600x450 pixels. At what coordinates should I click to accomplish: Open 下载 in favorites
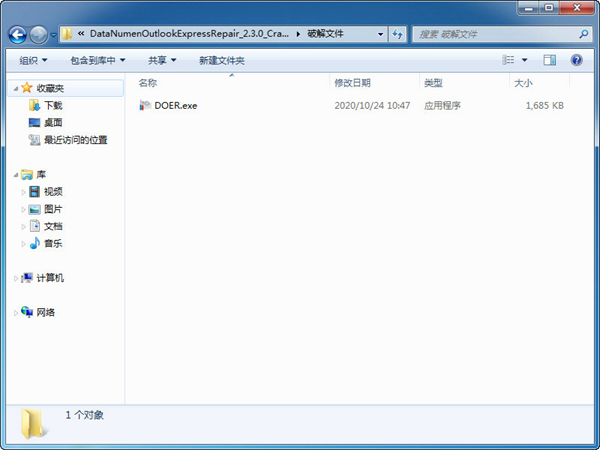click(x=53, y=105)
